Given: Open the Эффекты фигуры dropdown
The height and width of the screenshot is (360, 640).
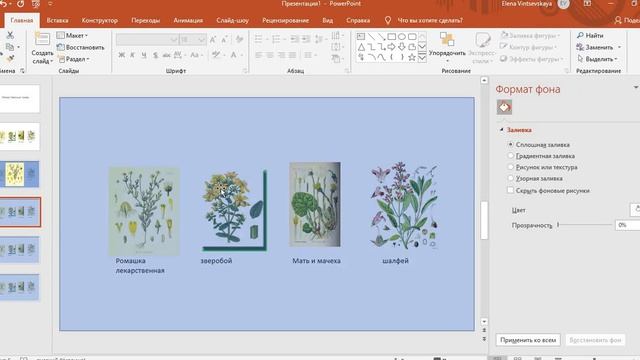Looking at the screenshot, I should pos(532,59).
